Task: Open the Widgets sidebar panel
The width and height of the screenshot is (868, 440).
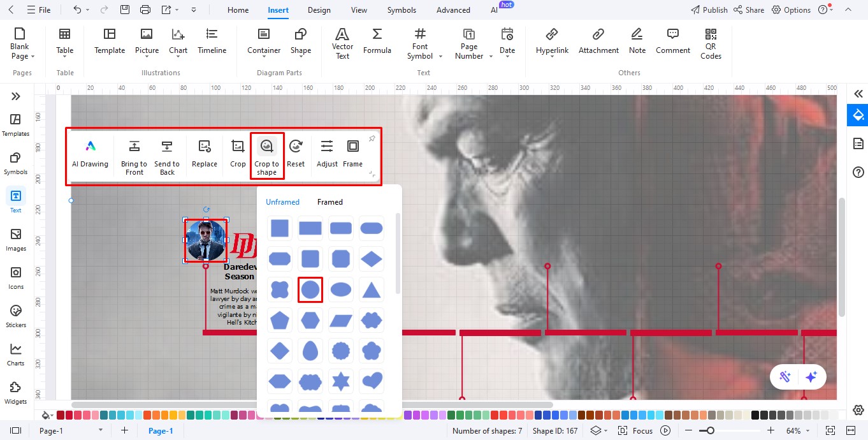Action: click(x=16, y=392)
